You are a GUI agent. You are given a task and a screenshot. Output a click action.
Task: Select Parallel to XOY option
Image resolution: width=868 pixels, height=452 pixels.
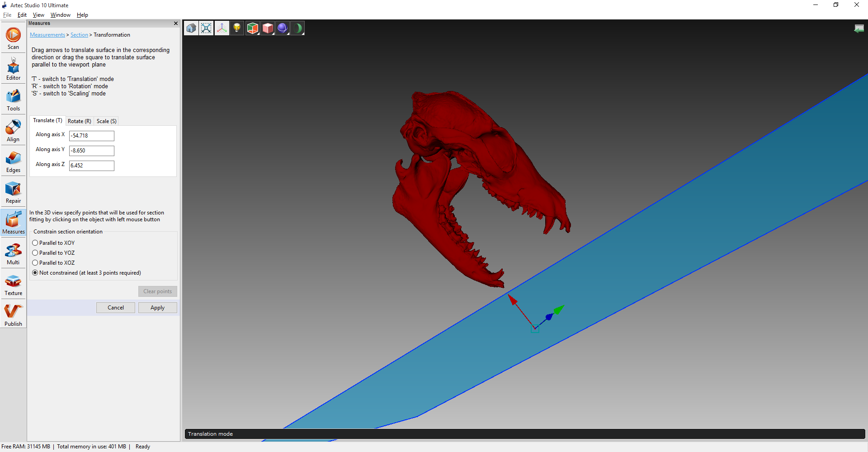click(x=35, y=243)
